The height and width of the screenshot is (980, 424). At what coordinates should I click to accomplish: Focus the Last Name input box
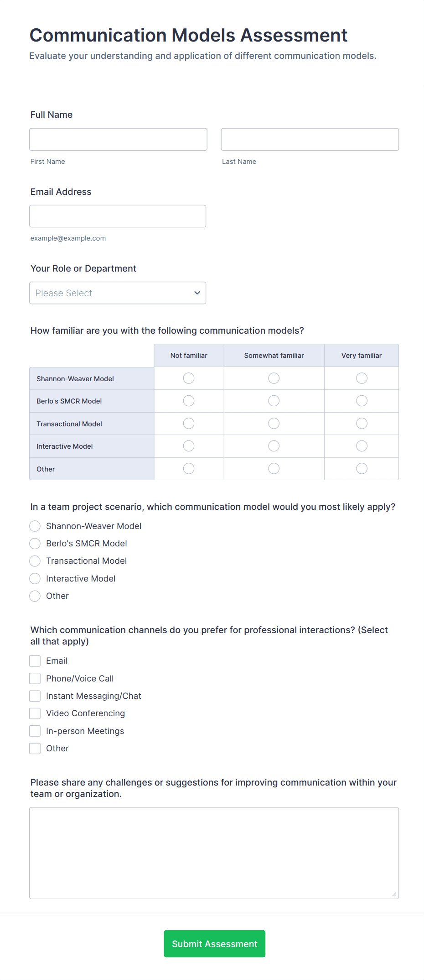click(309, 139)
